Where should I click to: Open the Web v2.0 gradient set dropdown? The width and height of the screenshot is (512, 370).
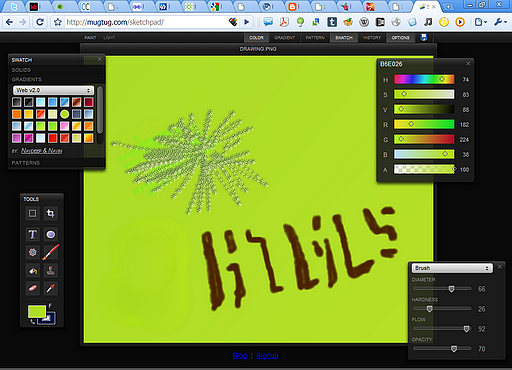tap(53, 90)
